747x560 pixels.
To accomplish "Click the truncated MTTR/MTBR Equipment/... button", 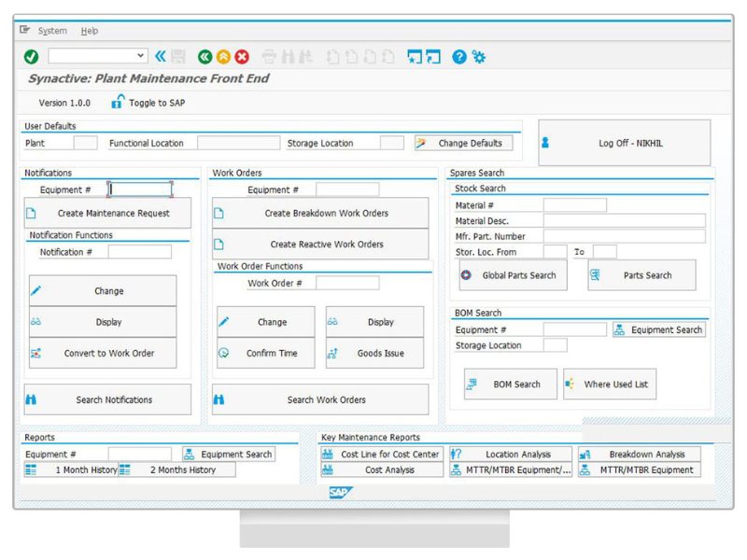I will (x=511, y=469).
